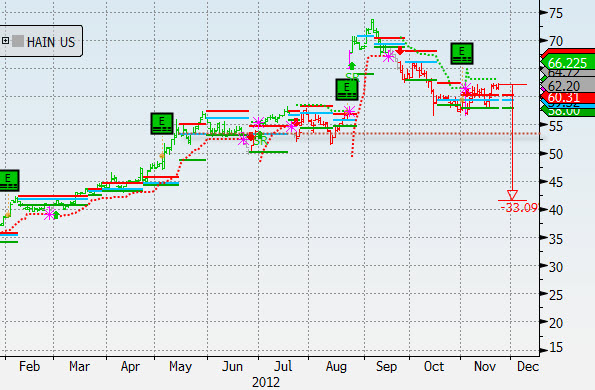Click the magenta star signal in mid July
The height and width of the screenshot is (390, 595).
[x=292, y=127]
